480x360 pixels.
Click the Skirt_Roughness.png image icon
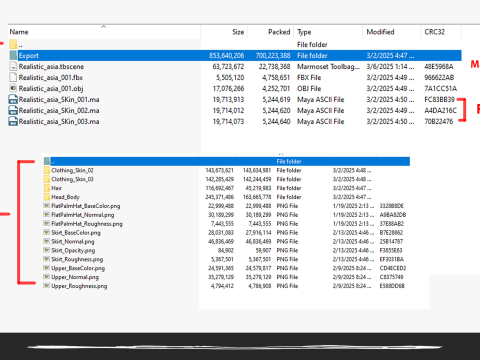coord(47,259)
